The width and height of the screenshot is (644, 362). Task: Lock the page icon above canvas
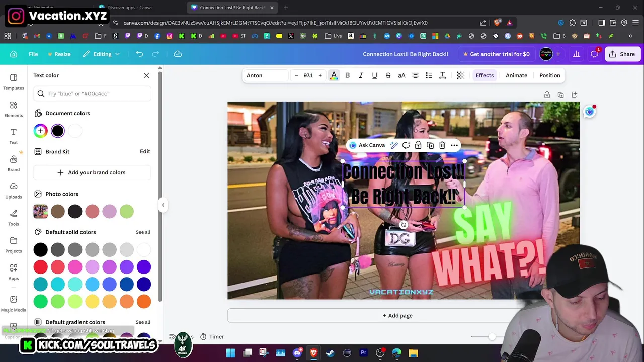pos(547,95)
